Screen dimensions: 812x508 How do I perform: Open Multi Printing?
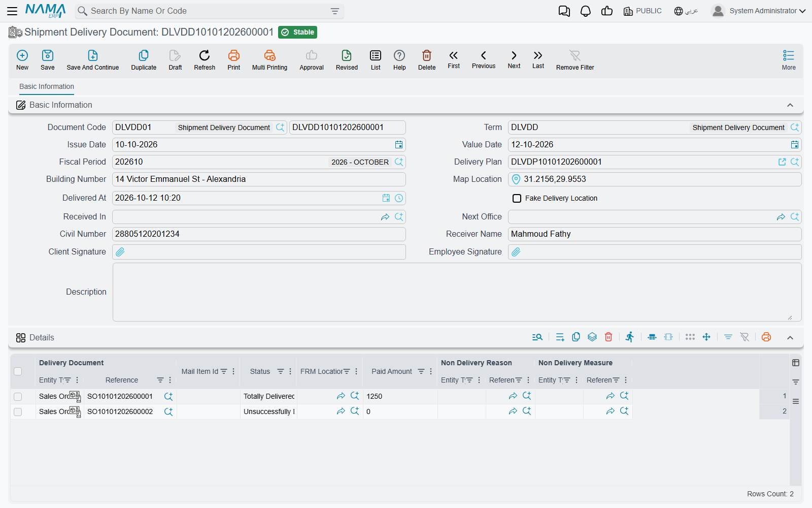269,60
